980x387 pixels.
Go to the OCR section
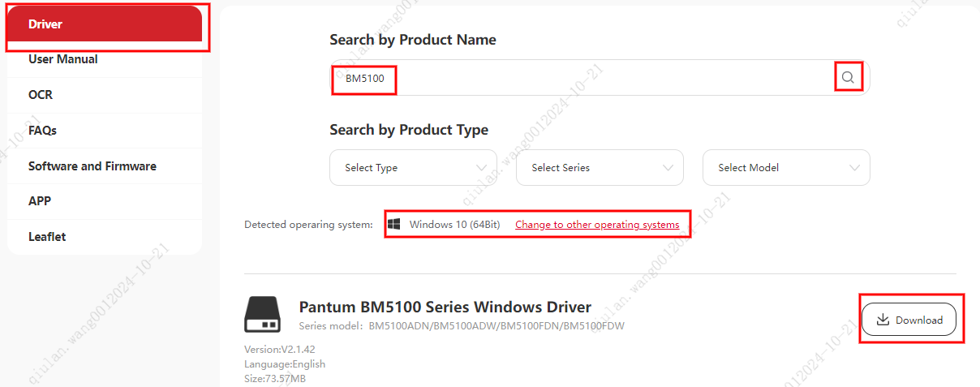[x=105, y=95]
